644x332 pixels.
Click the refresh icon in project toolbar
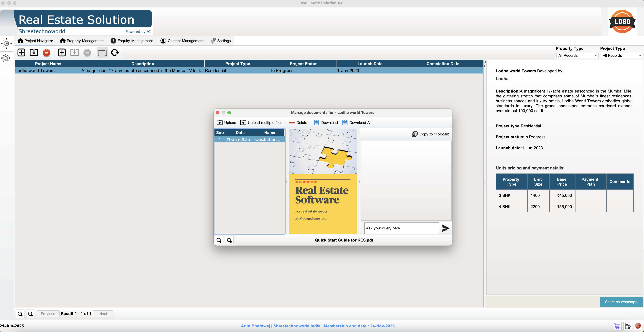click(x=115, y=53)
